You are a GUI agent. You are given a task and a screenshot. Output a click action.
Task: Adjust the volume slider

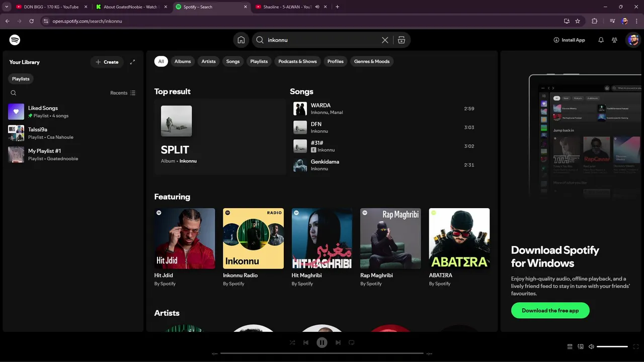point(612,346)
